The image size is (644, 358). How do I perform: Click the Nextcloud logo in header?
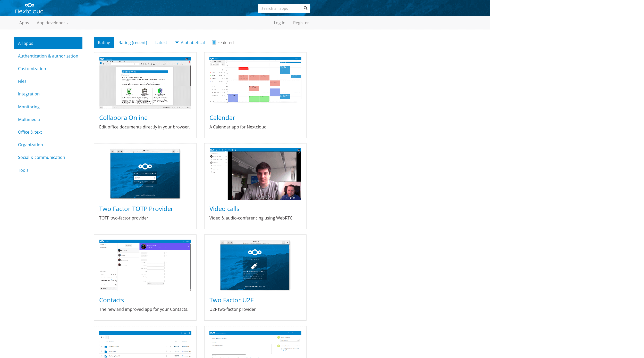[x=29, y=7]
